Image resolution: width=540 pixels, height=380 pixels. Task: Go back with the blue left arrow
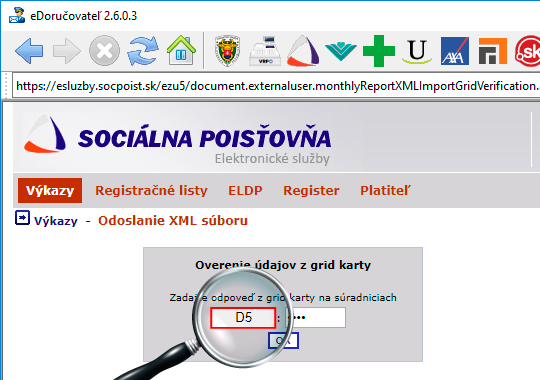point(29,51)
